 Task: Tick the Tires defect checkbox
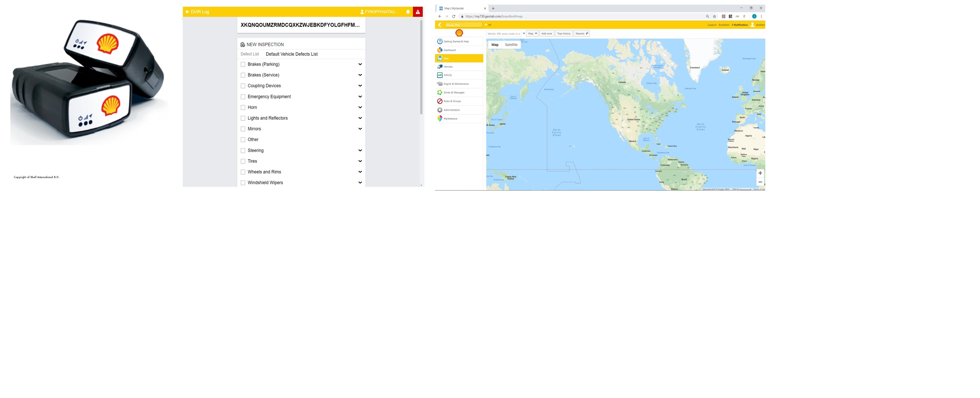243,161
